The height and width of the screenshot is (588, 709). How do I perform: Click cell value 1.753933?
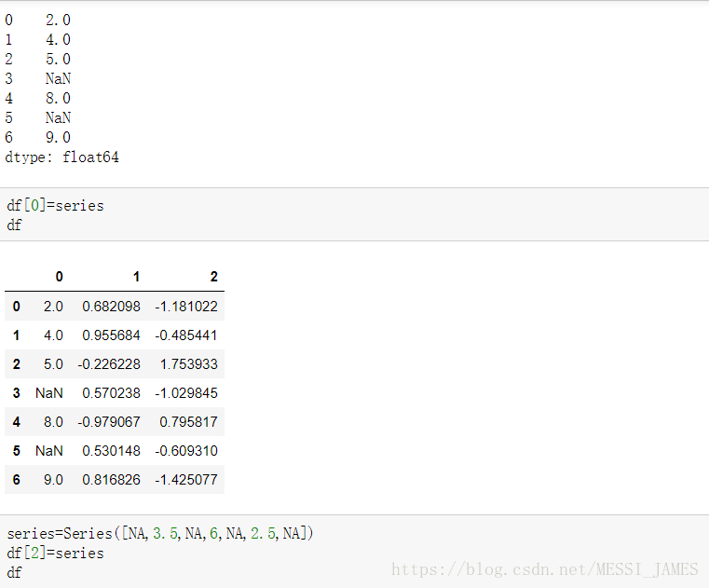coord(189,364)
